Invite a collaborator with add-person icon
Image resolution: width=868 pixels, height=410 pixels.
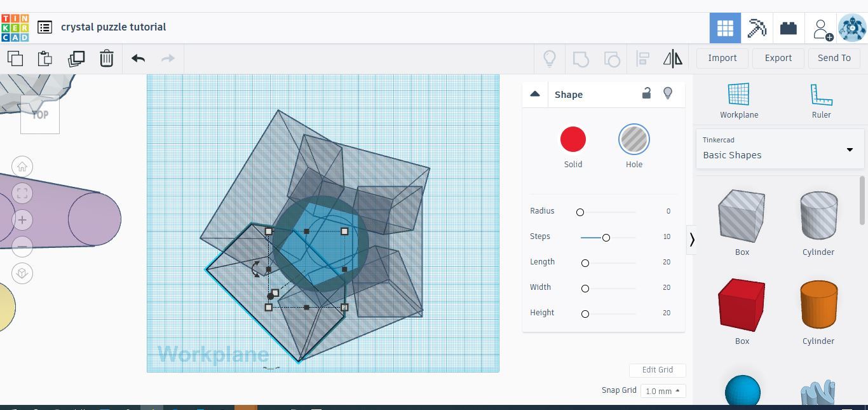[823, 29]
